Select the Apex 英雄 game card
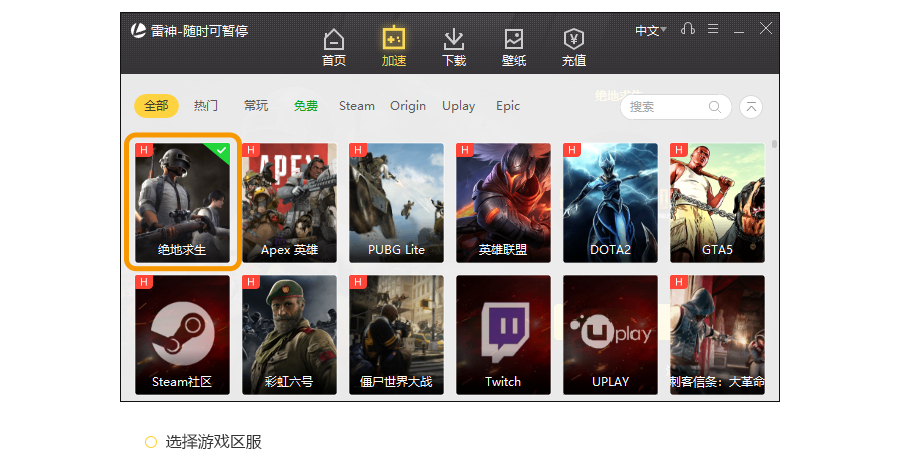 pos(289,203)
